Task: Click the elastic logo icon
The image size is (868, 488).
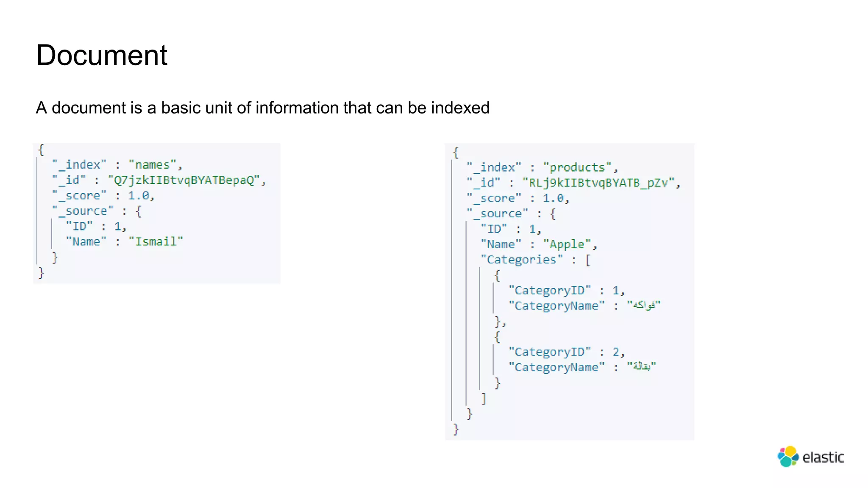Action: tap(787, 457)
